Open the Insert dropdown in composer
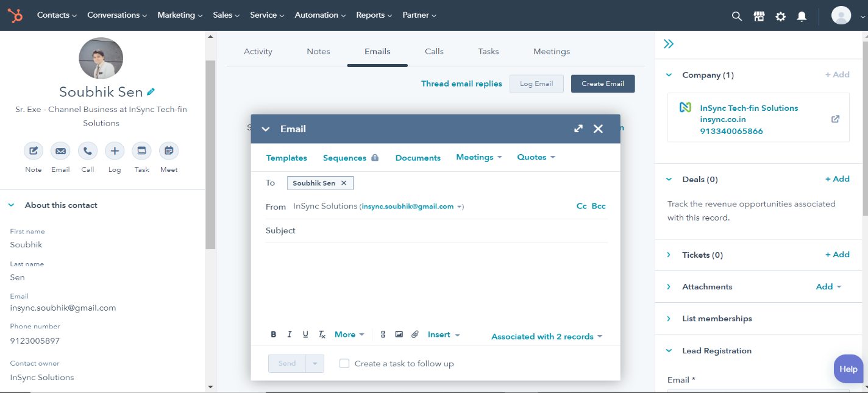This screenshot has height=393, width=868. [444, 335]
